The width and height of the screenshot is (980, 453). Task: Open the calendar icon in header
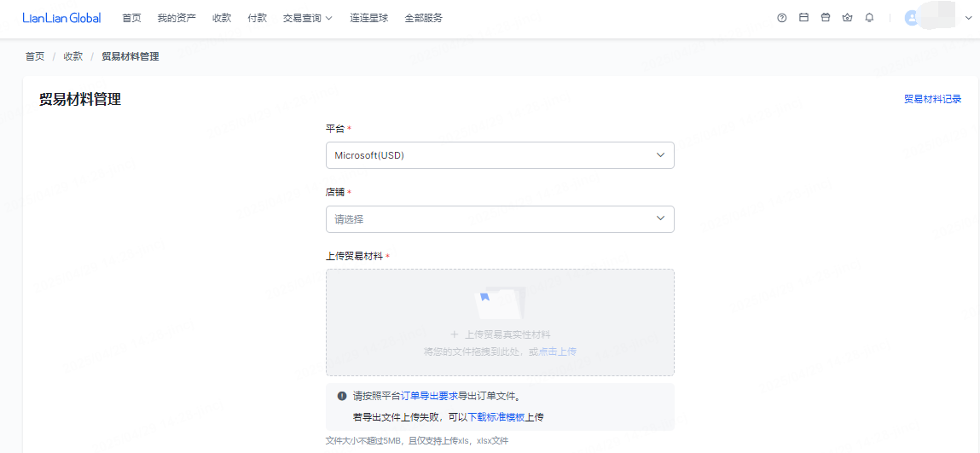[803, 18]
